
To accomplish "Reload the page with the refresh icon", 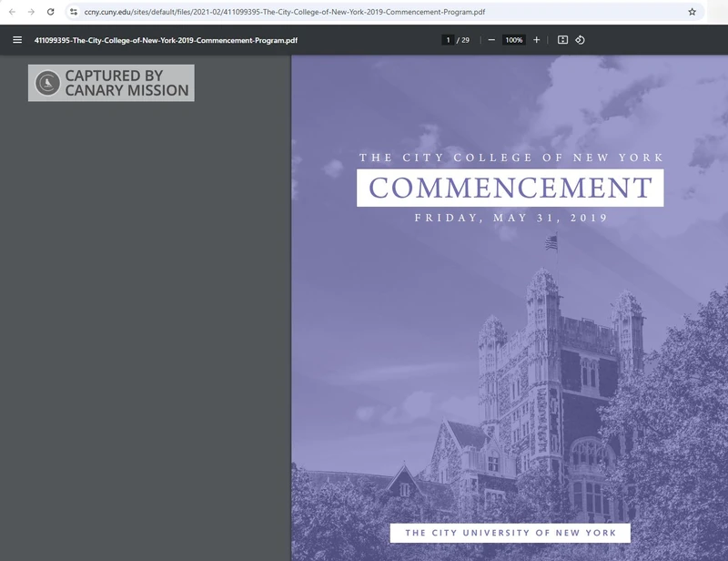I will click(x=51, y=12).
